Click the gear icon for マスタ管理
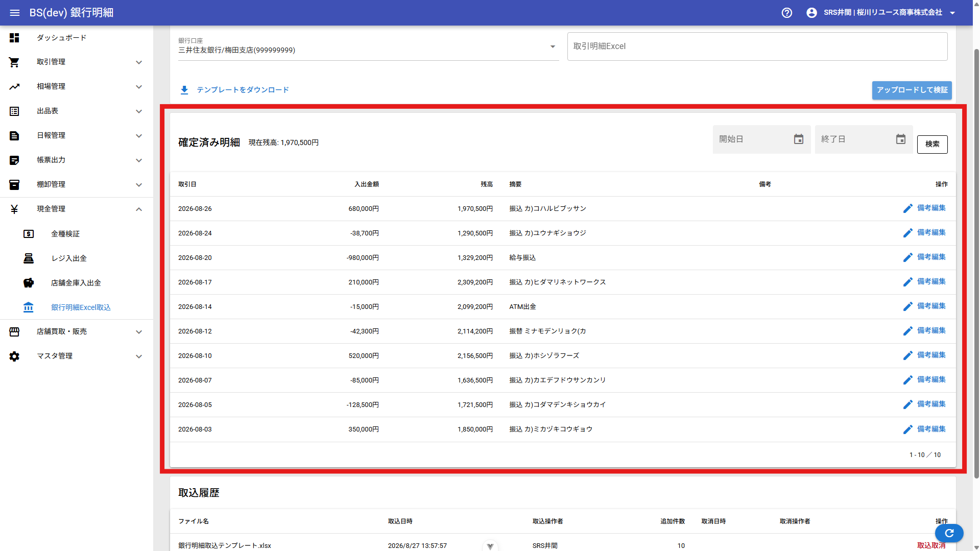Image resolution: width=980 pixels, height=551 pixels. (14, 356)
